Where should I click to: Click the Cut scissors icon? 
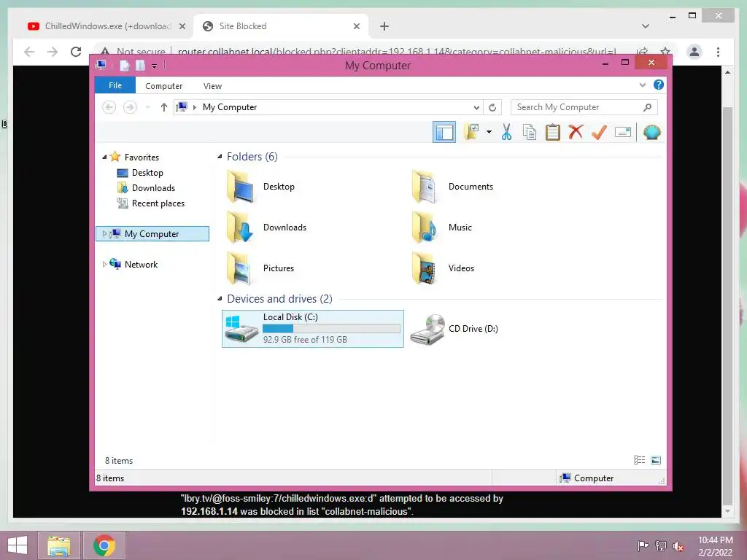point(506,132)
